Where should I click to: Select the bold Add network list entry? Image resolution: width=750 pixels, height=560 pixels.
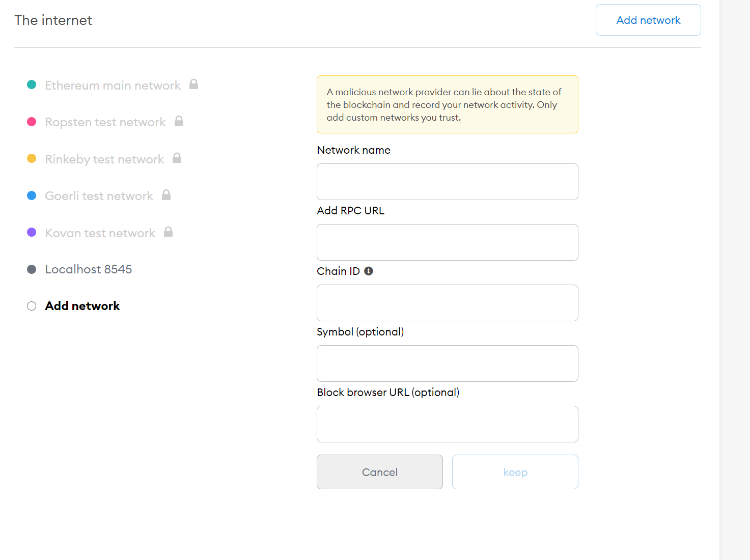click(82, 306)
